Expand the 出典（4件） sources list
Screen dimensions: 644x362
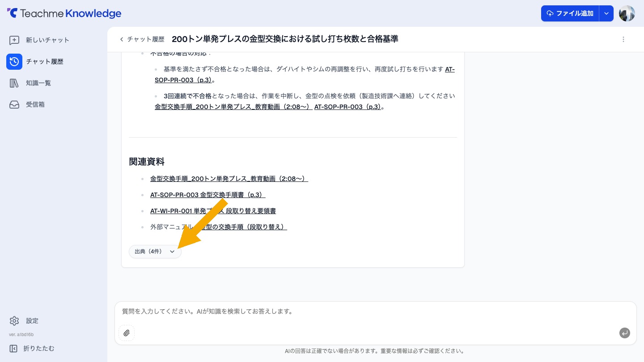[155, 252]
